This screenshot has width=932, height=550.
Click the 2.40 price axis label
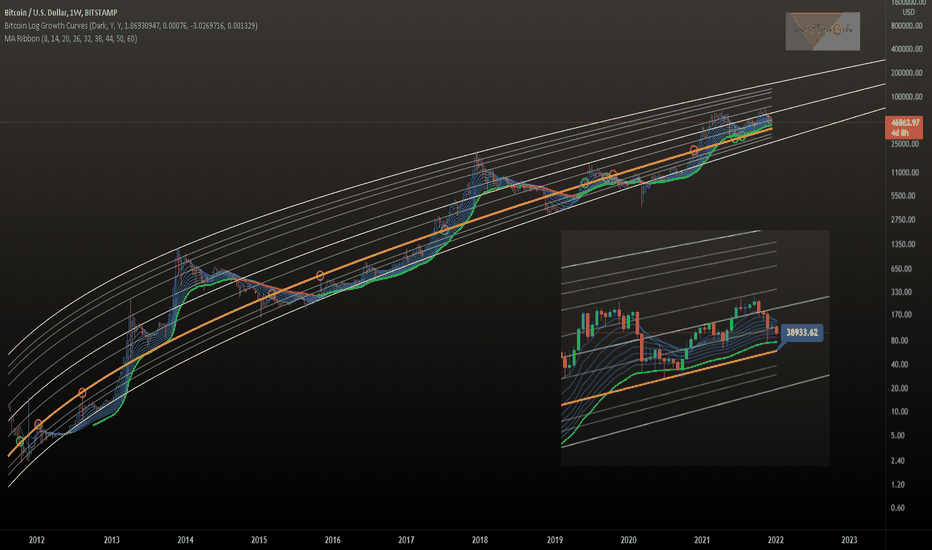(x=898, y=461)
